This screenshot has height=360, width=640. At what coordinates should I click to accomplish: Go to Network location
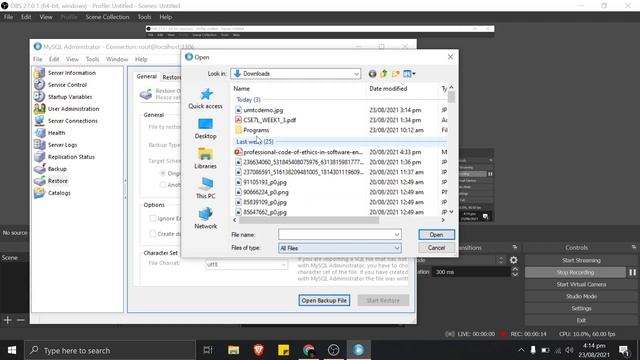[x=205, y=218]
